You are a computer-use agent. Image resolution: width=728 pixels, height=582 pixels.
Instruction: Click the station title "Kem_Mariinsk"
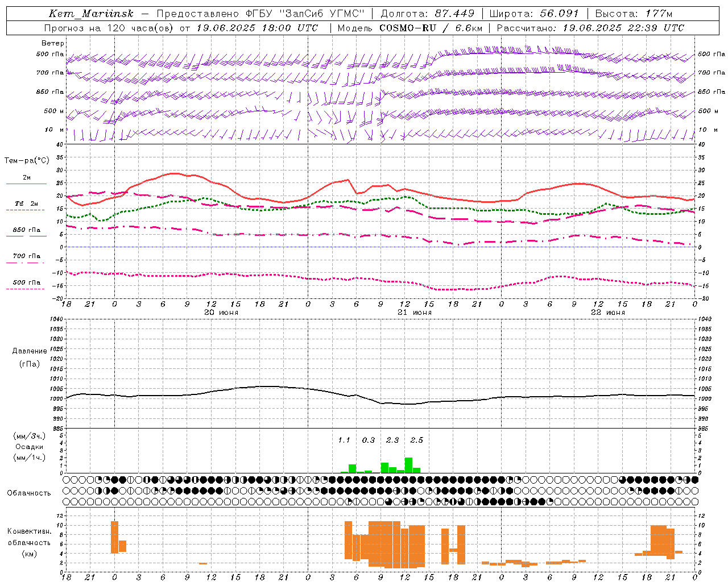[x=91, y=14]
